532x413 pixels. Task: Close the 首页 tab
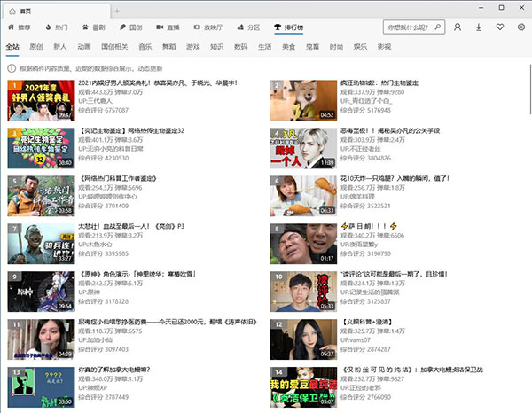click(104, 10)
